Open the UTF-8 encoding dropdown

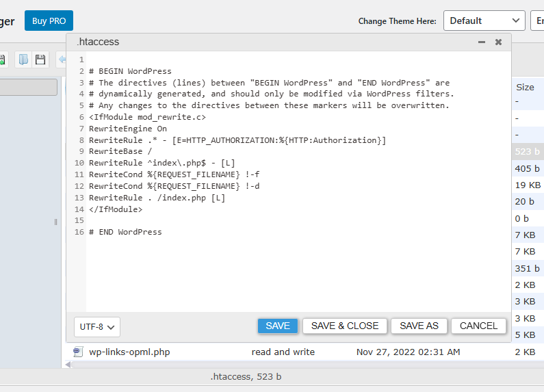[96, 327]
